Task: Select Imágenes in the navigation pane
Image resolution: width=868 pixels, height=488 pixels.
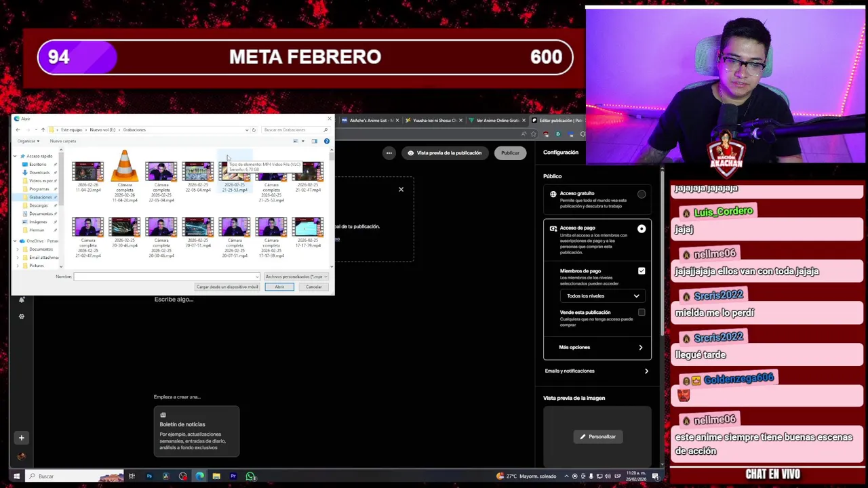Action: pyautogui.click(x=38, y=222)
